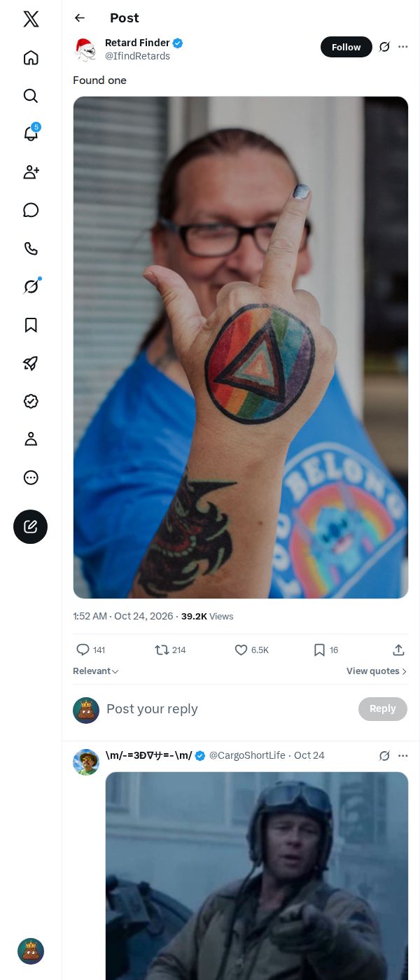Expand the Relevant sort dropdown
This screenshot has width=420, height=980.
pos(96,671)
